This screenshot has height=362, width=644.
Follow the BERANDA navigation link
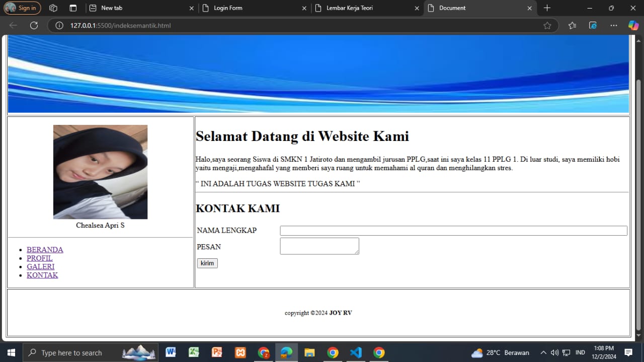(x=45, y=250)
